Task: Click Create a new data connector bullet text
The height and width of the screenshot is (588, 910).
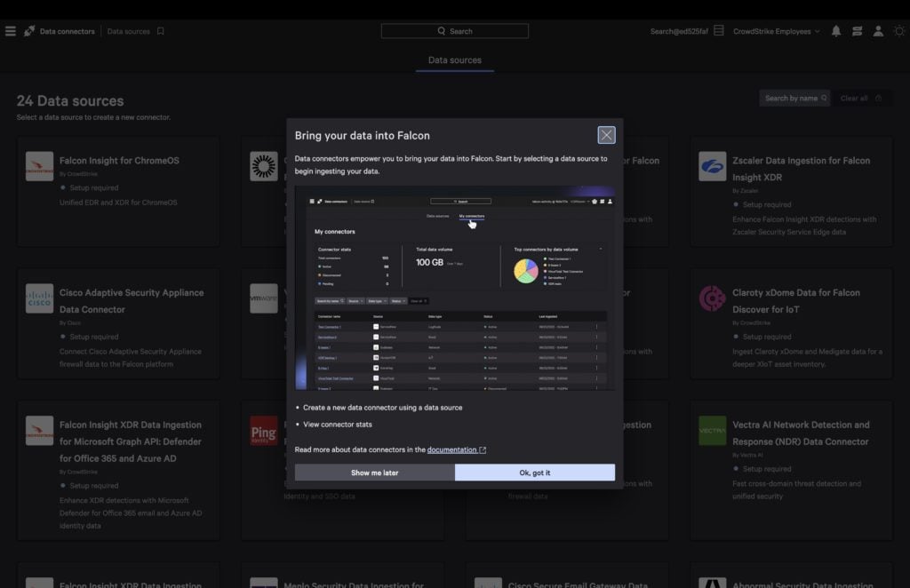Action: tap(382, 408)
